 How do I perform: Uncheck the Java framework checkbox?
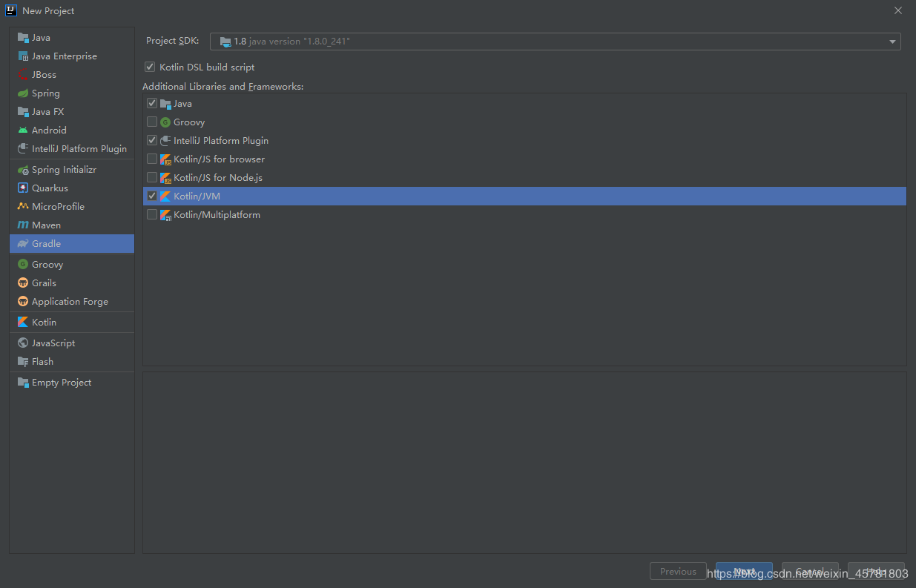(x=152, y=103)
